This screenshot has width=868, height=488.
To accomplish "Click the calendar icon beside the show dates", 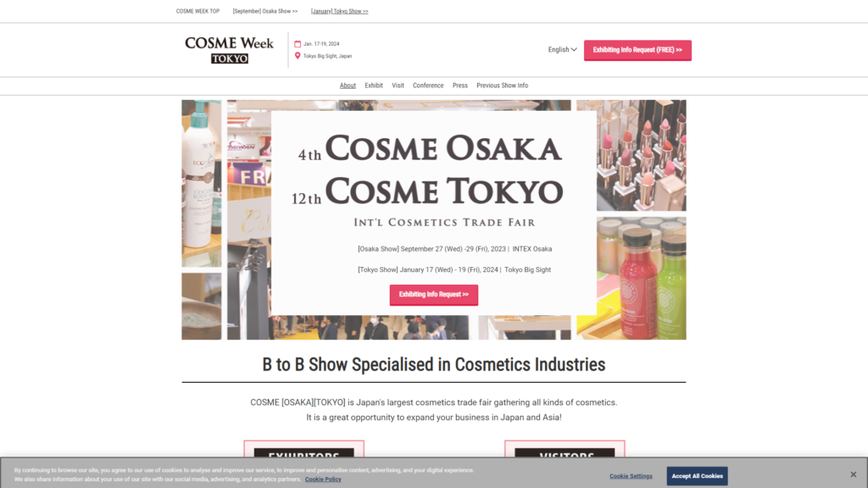I will coord(298,44).
